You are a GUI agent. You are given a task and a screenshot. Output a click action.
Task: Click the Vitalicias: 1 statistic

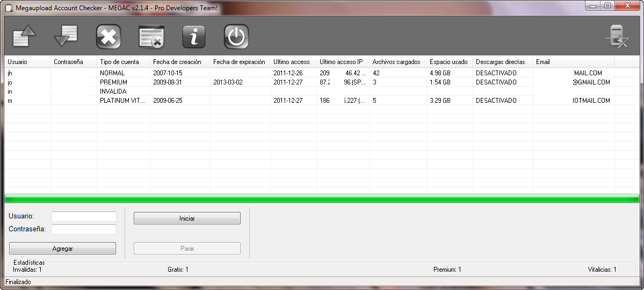[602, 270]
